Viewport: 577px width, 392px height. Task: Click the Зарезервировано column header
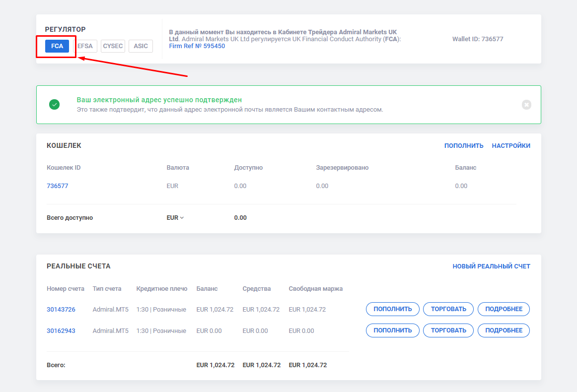[342, 168]
